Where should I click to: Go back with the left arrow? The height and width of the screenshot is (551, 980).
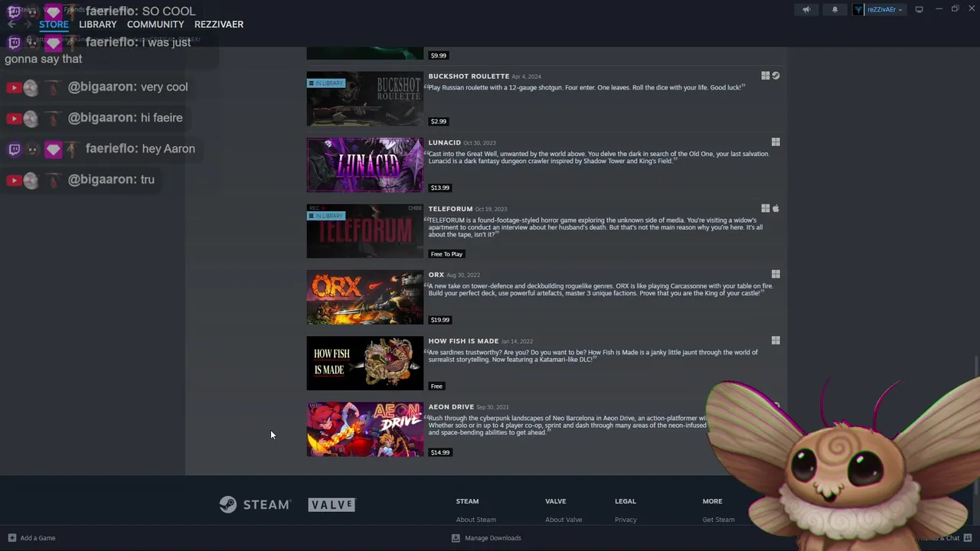11,24
